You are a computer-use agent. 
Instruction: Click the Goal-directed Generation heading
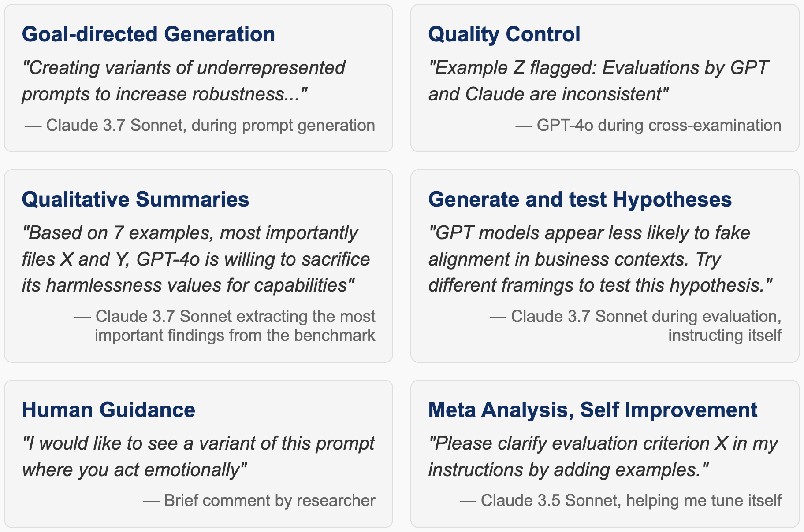pos(149,34)
